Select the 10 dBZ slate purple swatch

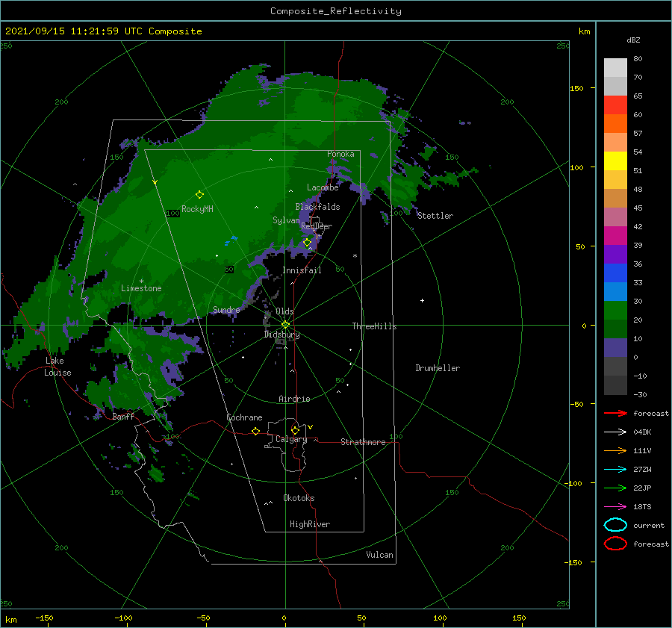point(615,347)
